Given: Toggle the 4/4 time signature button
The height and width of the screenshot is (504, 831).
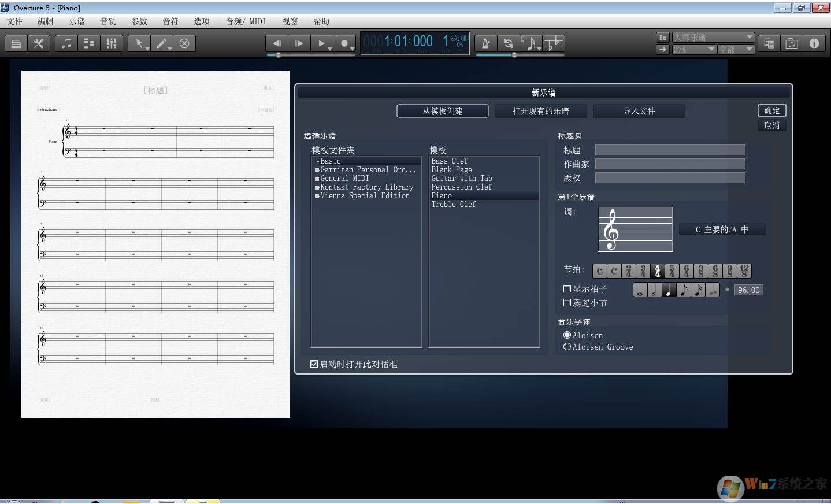Looking at the screenshot, I should [658, 270].
